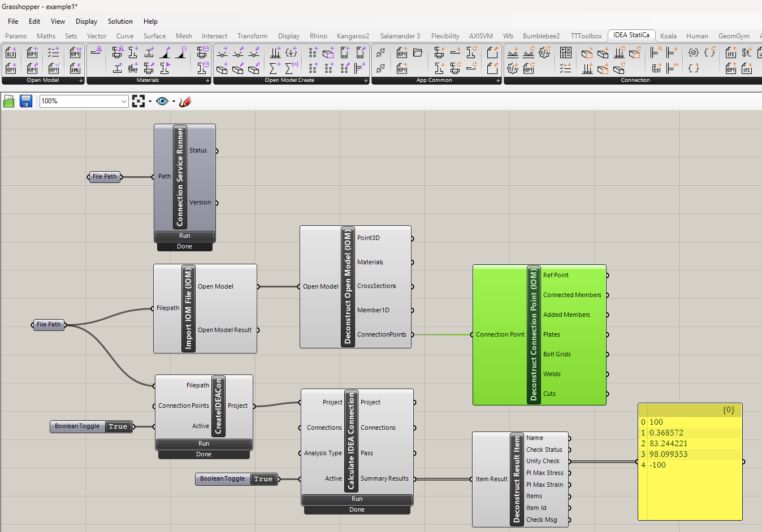Click the sketch pen icon on canvas toolbar

pyautogui.click(x=185, y=101)
